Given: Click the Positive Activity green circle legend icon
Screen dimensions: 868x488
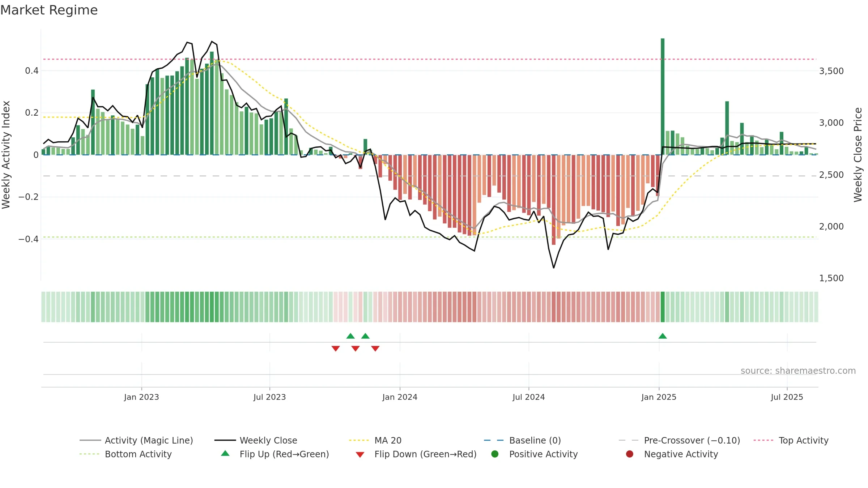Looking at the screenshot, I should click(x=495, y=454).
